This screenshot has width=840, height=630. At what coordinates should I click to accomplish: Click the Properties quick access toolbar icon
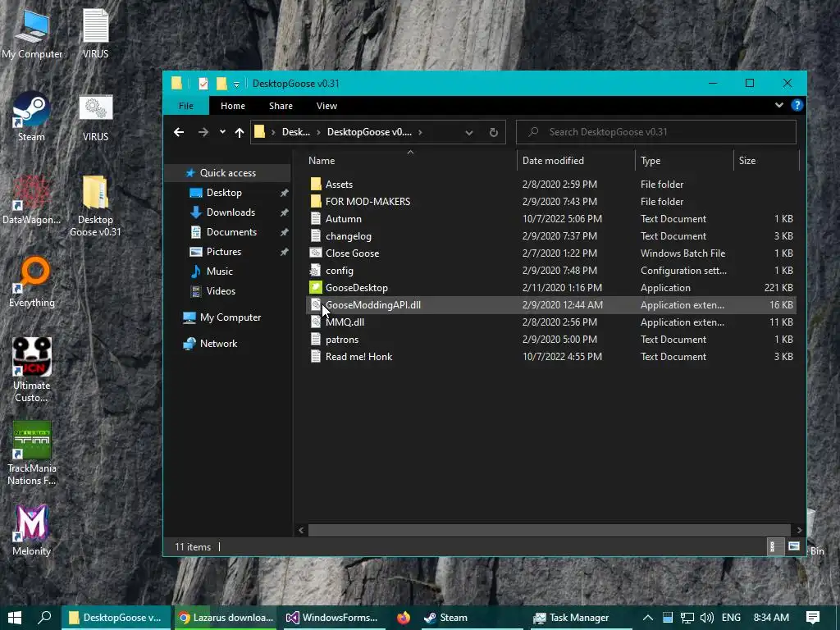click(x=203, y=84)
